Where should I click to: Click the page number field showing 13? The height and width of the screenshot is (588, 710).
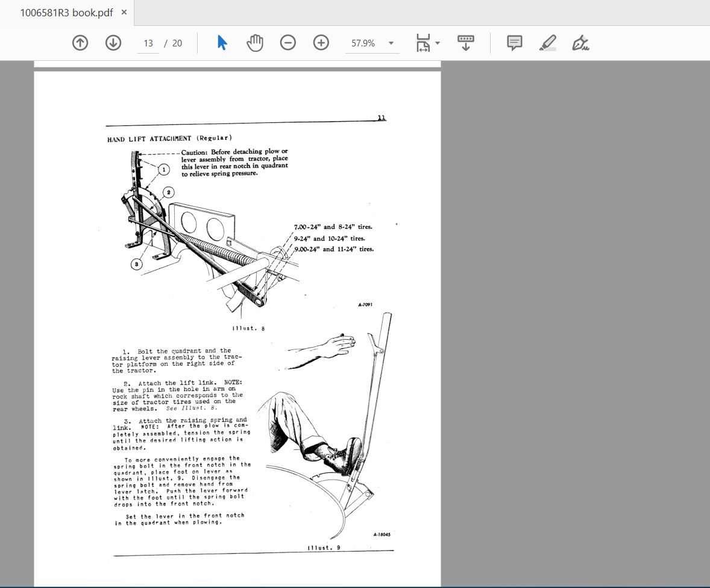pos(148,43)
